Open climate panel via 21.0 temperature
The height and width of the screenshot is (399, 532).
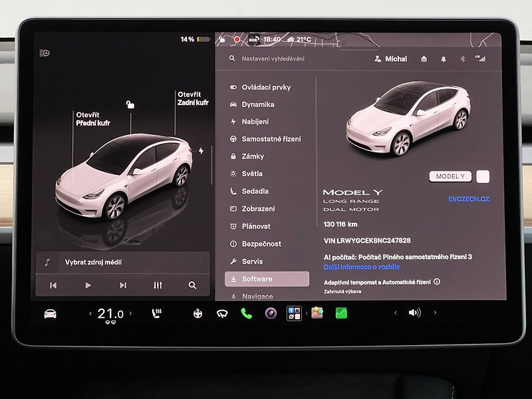[x=110, y=314]
